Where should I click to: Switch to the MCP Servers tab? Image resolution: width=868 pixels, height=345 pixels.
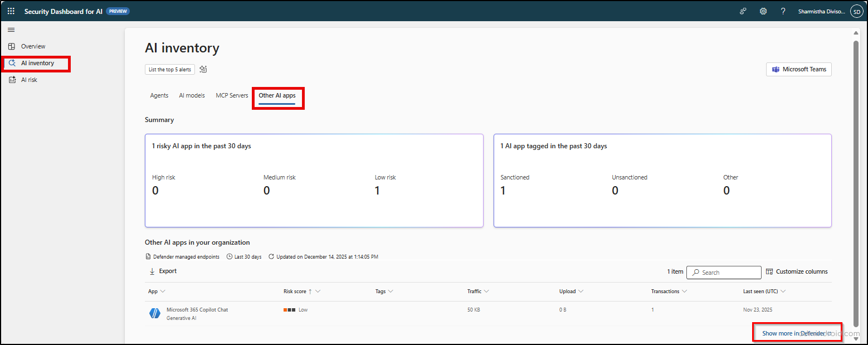[x=232, y=95]
